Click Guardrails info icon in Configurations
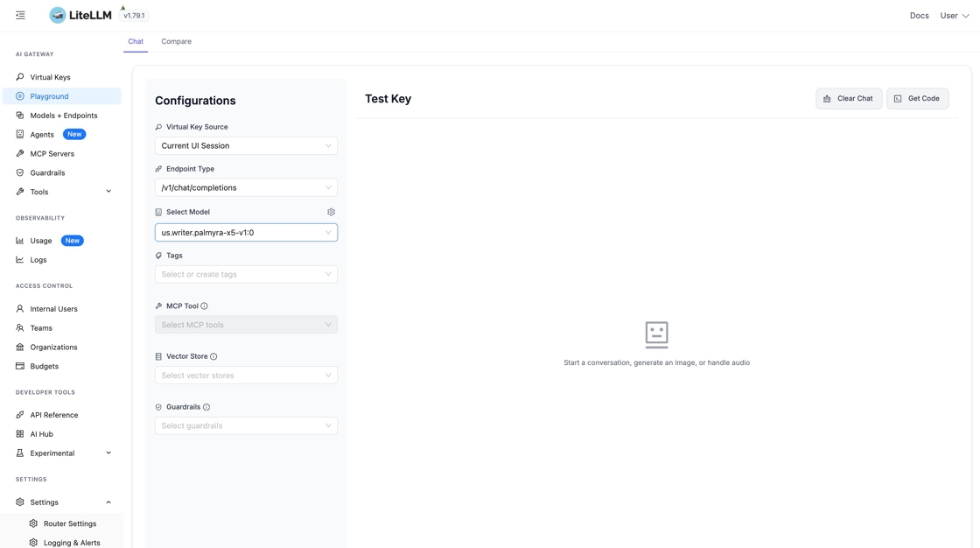This screenshot has height=548, width=980. [x=206, y=407]
